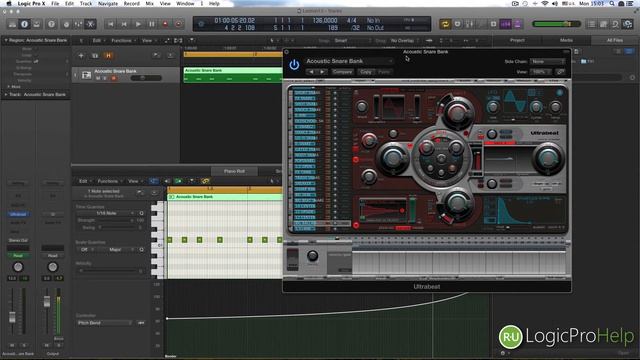Open the Toolbar button in control bar

point(37,24)
